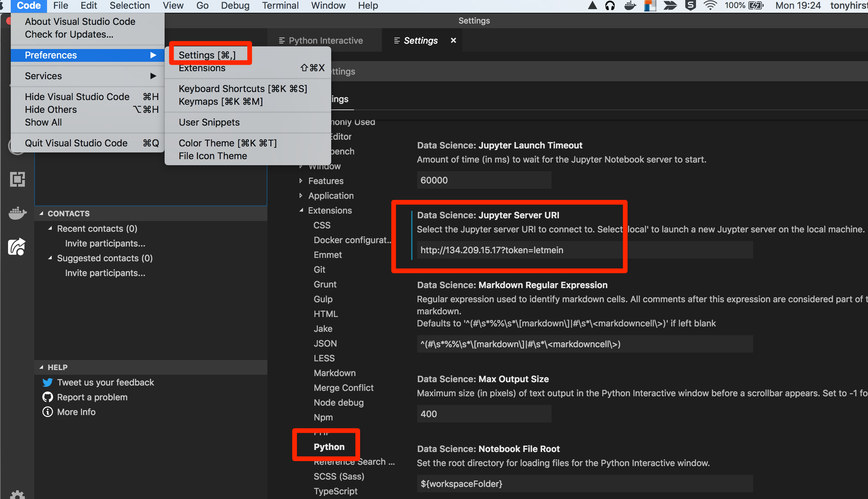Collapse Recent contacts group
Screen dimensions: 868x499
click(50, 228)
